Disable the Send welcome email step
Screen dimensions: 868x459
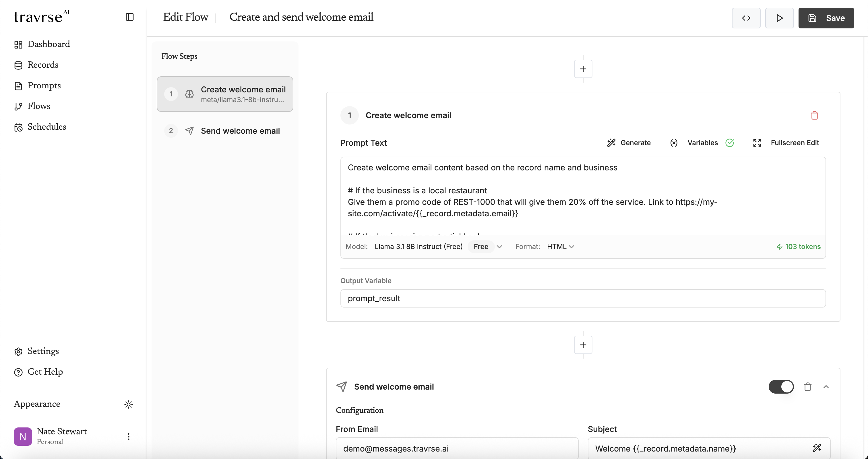coord(781,387)
